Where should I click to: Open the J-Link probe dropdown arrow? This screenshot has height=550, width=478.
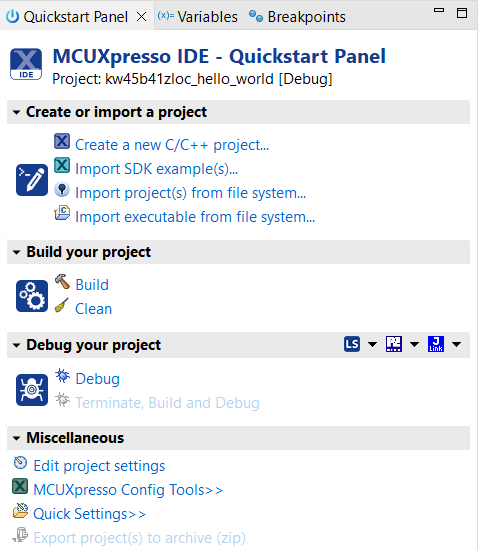pos(457,344)
